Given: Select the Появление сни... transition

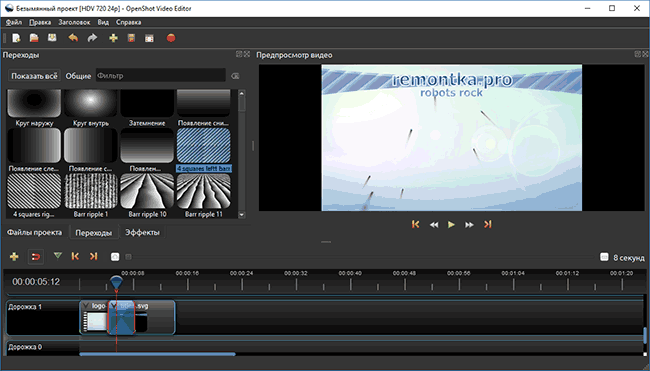Looking at the screenshot, I should (x=204, y=108).
